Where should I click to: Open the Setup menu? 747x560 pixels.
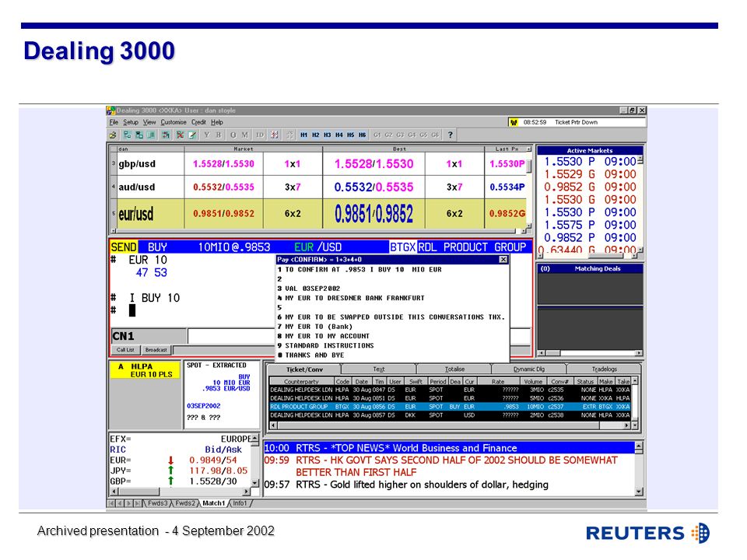(131, 122)
